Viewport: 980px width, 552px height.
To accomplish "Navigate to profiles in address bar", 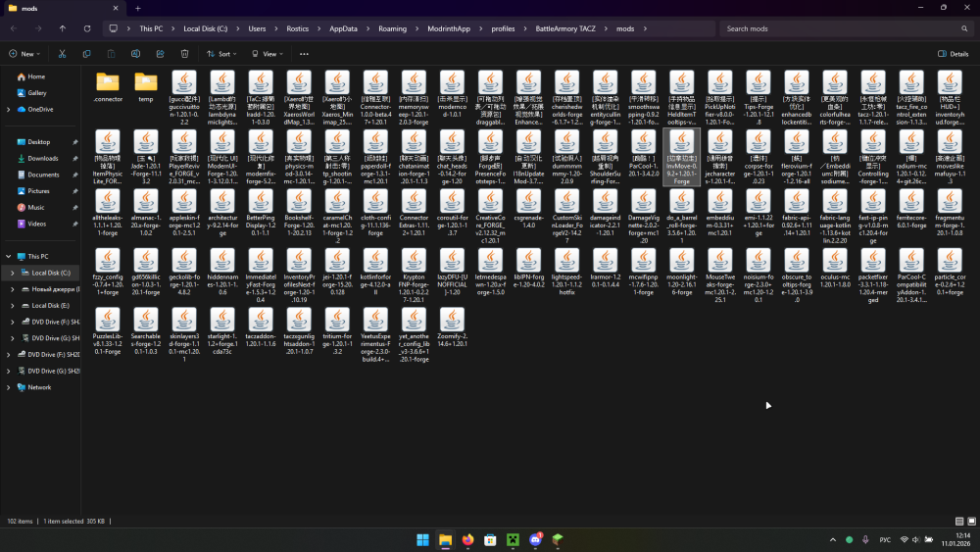I will point(503,28).
